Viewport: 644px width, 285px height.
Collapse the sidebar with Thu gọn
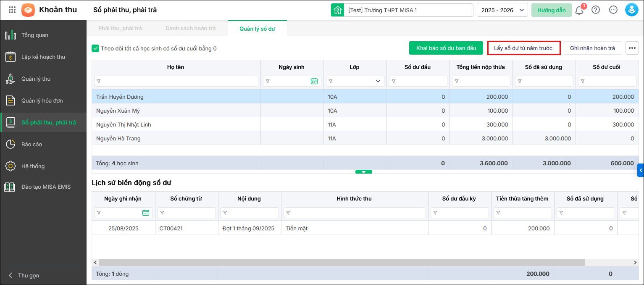24,275
